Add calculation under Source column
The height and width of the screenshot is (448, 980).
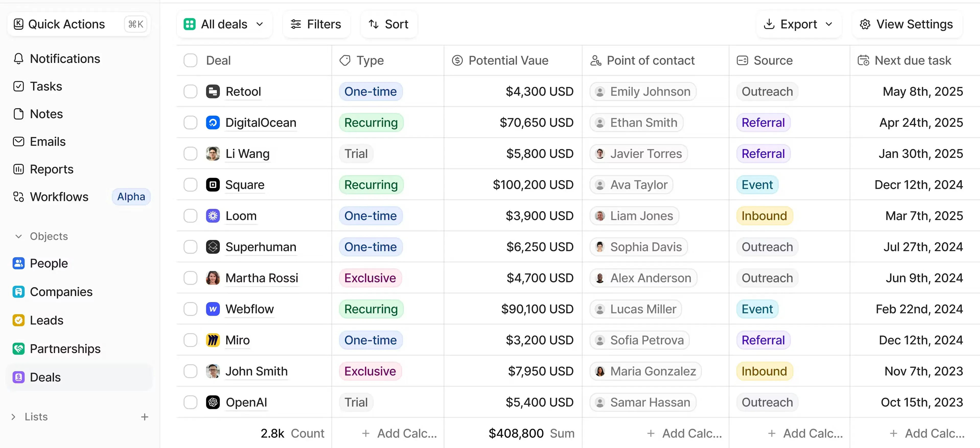point(805,433)
